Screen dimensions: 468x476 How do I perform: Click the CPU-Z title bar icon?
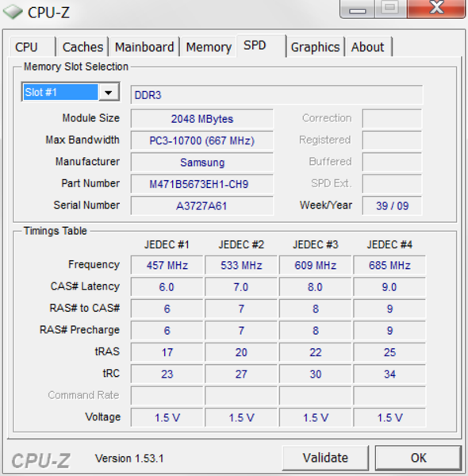[x=13, y=12]
